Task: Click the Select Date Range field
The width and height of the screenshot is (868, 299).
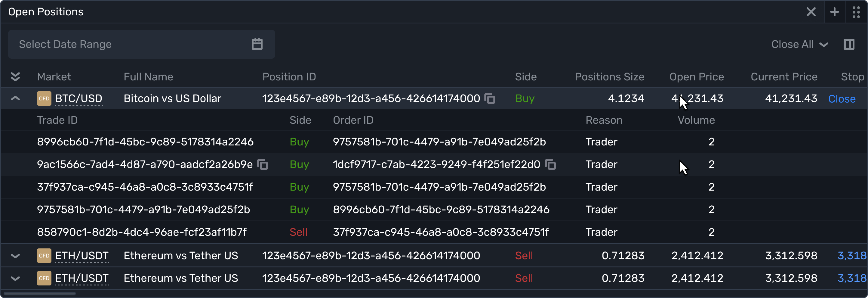Action: pyautogui.click(x=142, y=44)
